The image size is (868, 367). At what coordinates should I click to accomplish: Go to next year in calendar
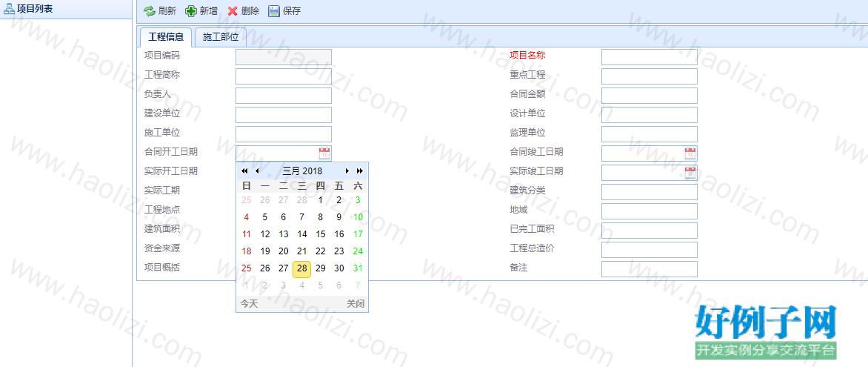360,171
